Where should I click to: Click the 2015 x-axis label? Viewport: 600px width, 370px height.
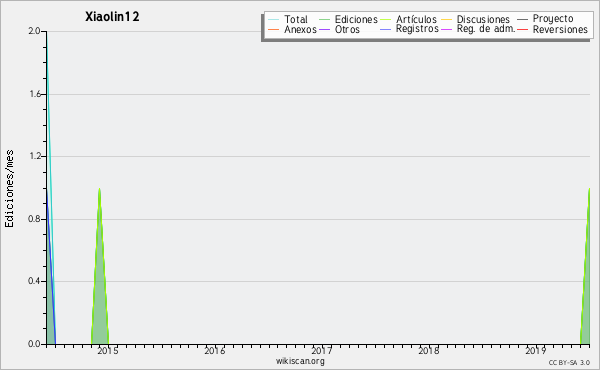[108, 350]
